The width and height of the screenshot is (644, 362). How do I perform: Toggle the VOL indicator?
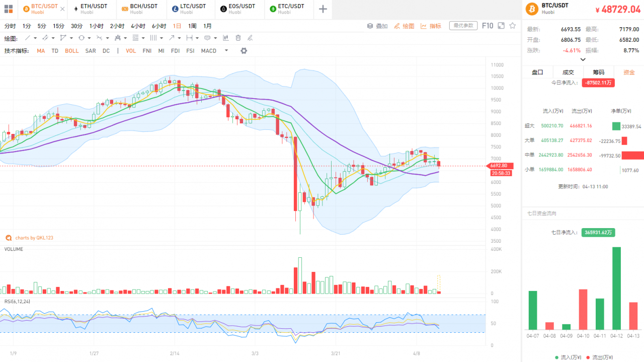click(131, 51)
